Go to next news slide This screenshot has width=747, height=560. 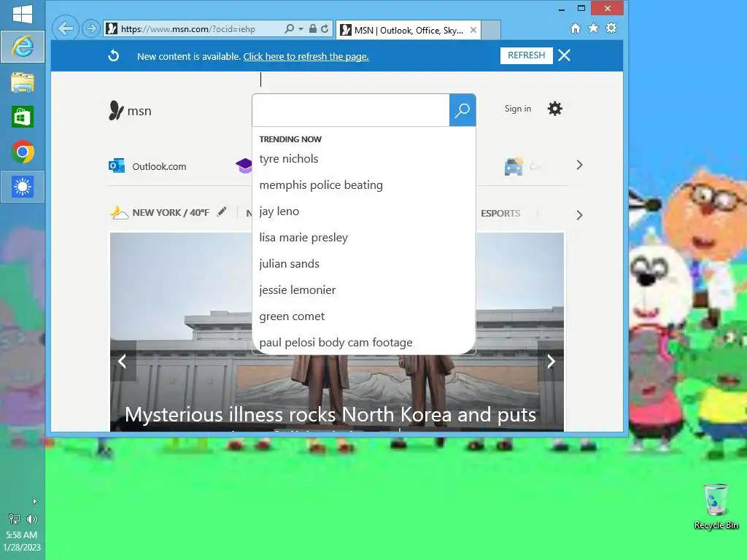(551, 362)
